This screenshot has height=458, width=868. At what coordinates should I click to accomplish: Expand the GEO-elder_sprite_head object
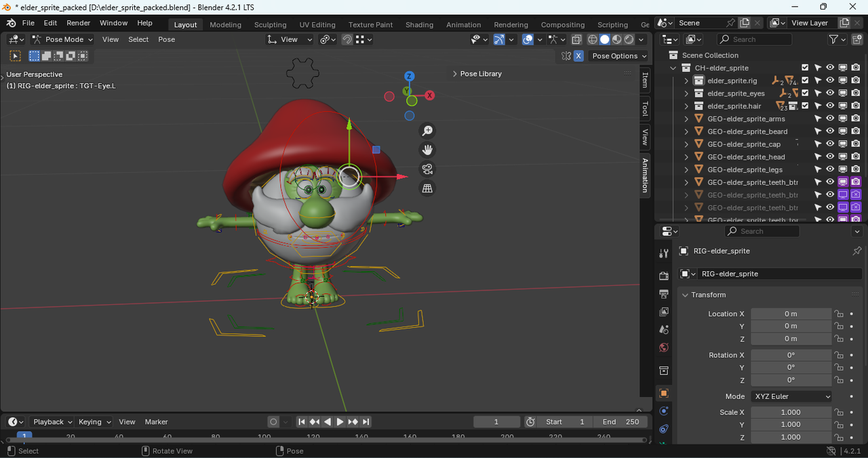click(686, 157)
